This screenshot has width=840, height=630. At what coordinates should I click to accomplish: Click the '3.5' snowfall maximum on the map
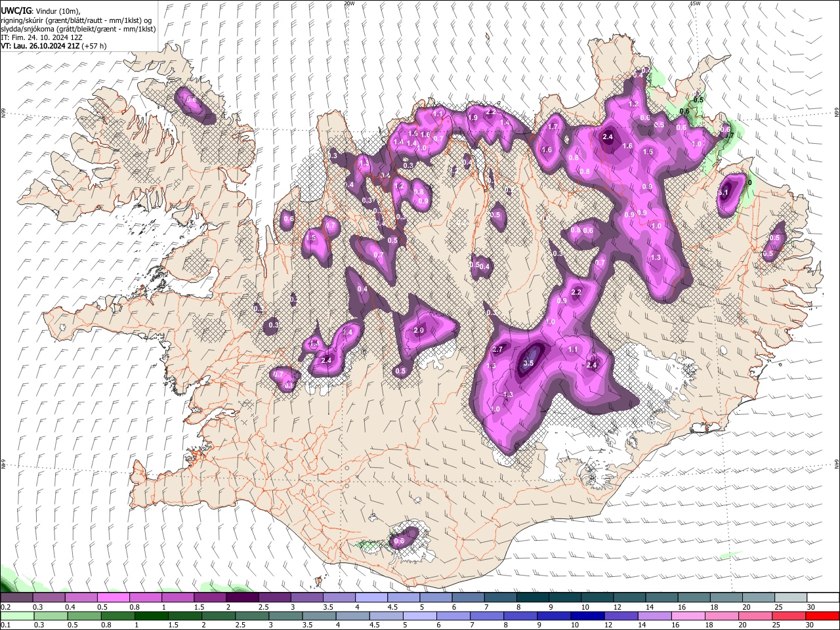coord(528,363)
